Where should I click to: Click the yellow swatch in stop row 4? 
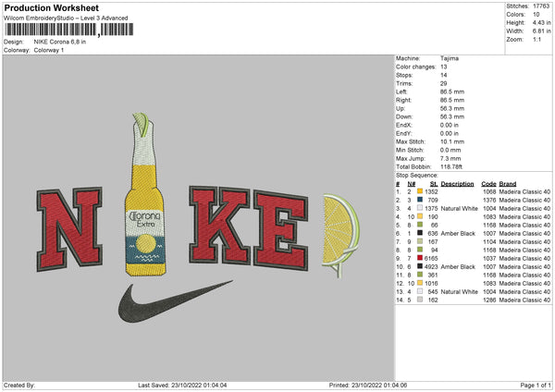point(420,216)
